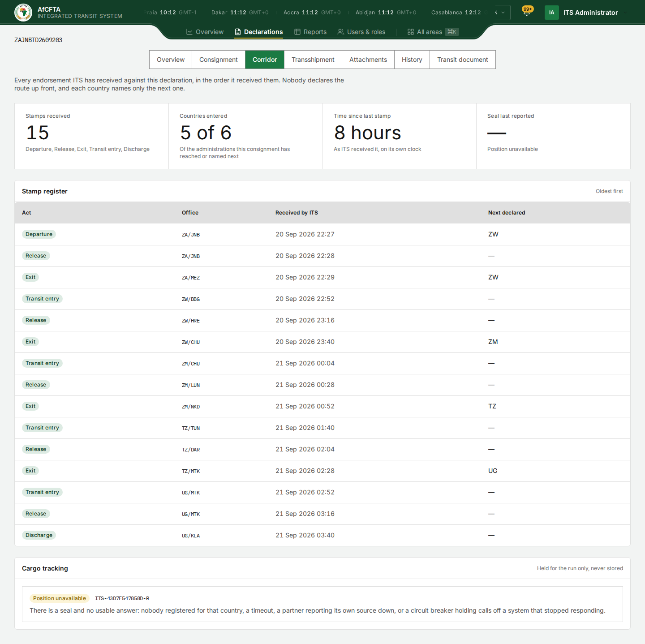Click the Time since last stamp 8 hours
Image resolution: width=645 pixels, height=644 pixels.
368,133
